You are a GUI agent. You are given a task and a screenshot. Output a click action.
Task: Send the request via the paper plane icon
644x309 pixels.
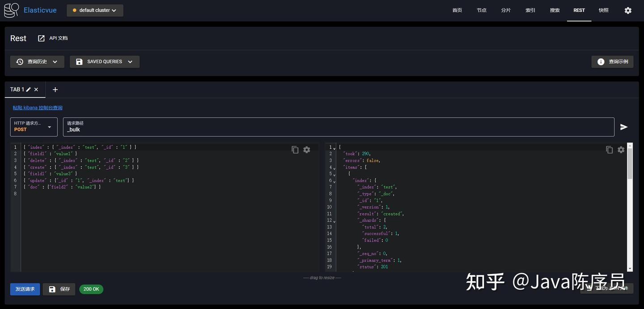[x=624, y=127]
